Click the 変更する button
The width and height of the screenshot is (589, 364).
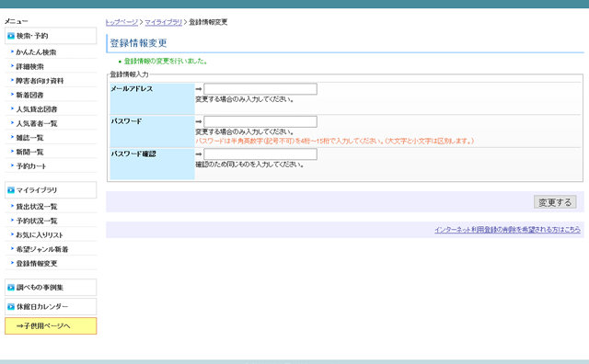[x=555, y=202]
